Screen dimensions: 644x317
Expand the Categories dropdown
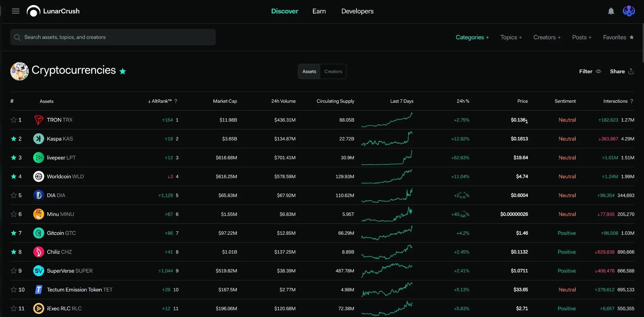(x=472, y=37)
